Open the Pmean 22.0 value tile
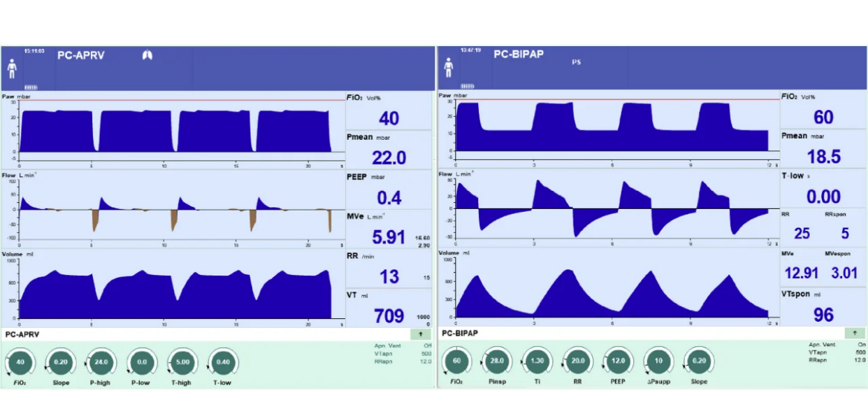Screen dimensions: 868x414 pyautogui.click(x=389, y=150)
